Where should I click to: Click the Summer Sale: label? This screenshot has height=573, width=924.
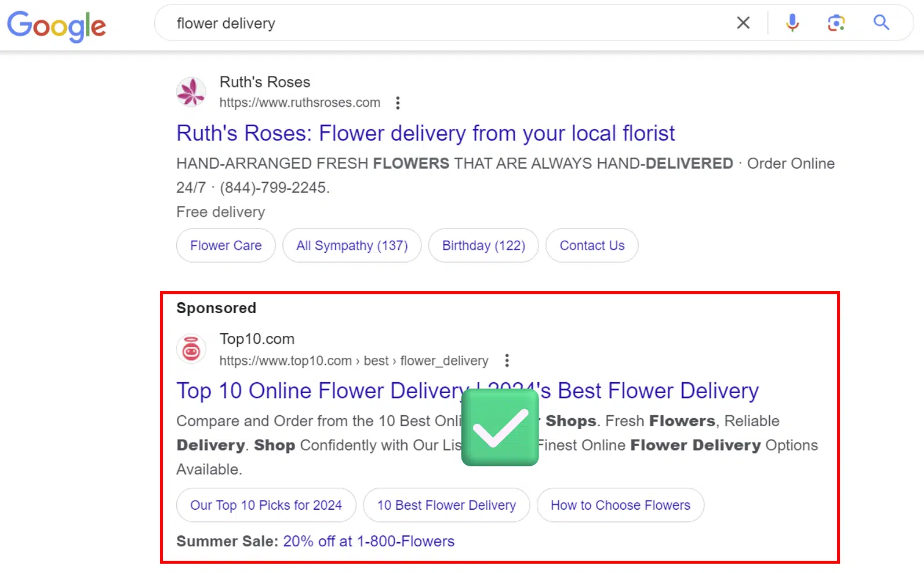[227, 541]
